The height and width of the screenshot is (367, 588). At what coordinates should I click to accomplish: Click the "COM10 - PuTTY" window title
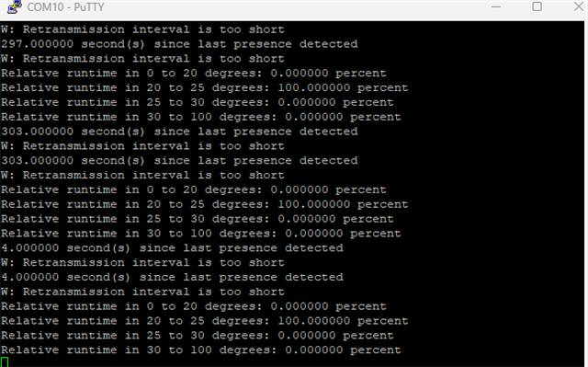click(65, 7)
